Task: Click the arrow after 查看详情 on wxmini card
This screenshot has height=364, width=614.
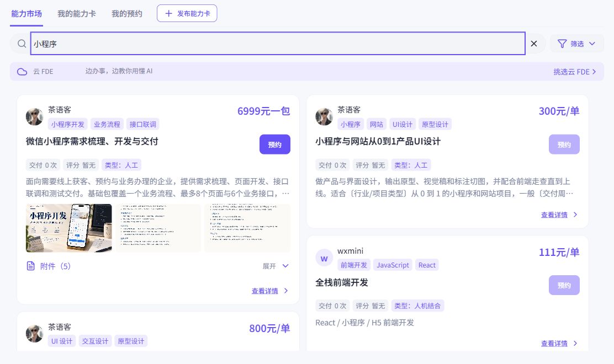Action: [x=575, y=343]
